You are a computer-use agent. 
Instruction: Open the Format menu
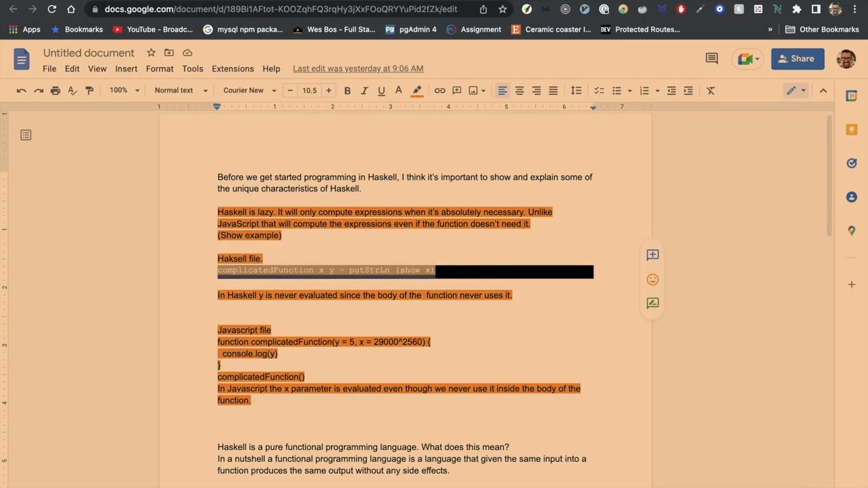159,68
